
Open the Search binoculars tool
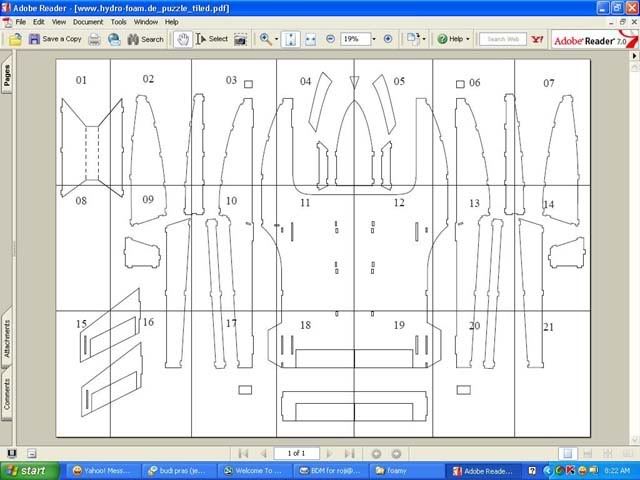[x=145, y=39]
